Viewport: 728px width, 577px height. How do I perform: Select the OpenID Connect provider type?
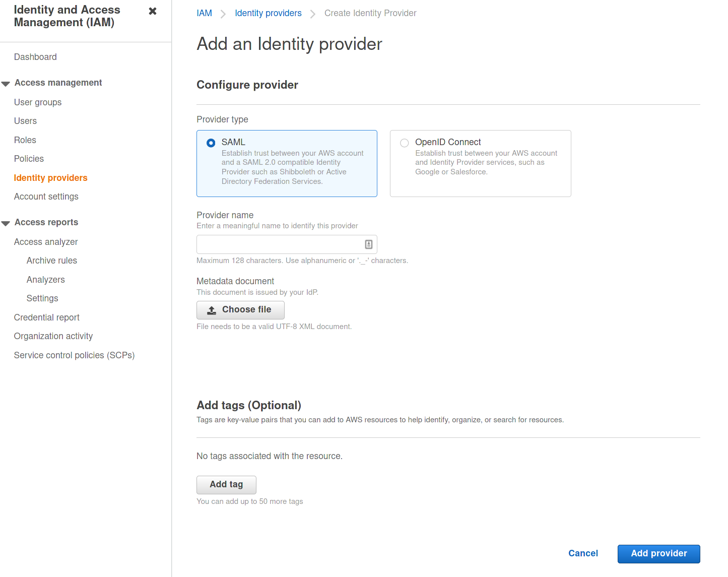tap(404, 143)
